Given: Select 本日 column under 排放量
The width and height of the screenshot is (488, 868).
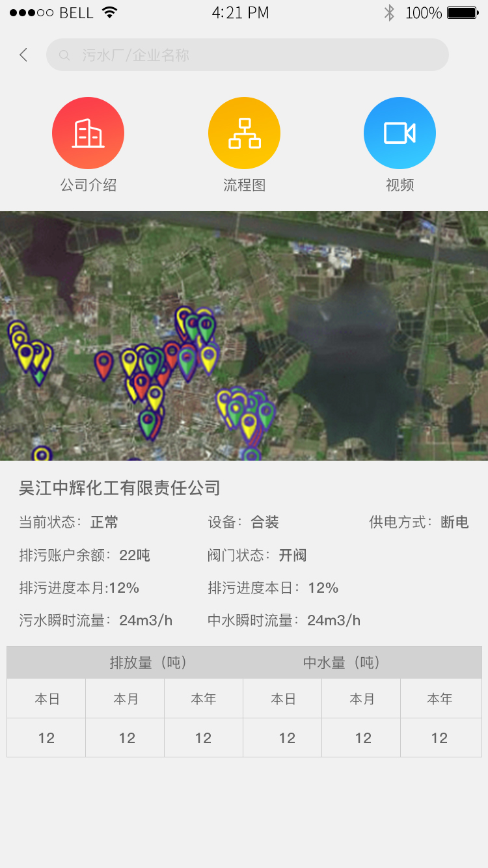Looking at the screenshot, I should point(47,699).
